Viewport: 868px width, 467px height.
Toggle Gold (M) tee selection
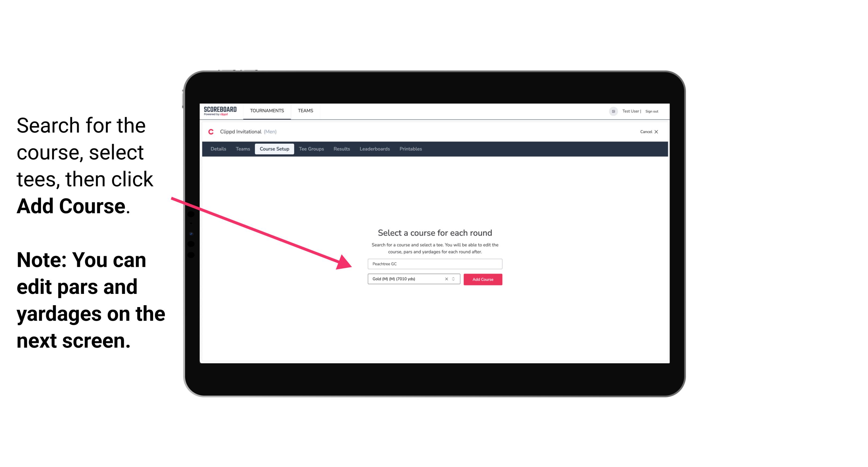click(454, 279)
